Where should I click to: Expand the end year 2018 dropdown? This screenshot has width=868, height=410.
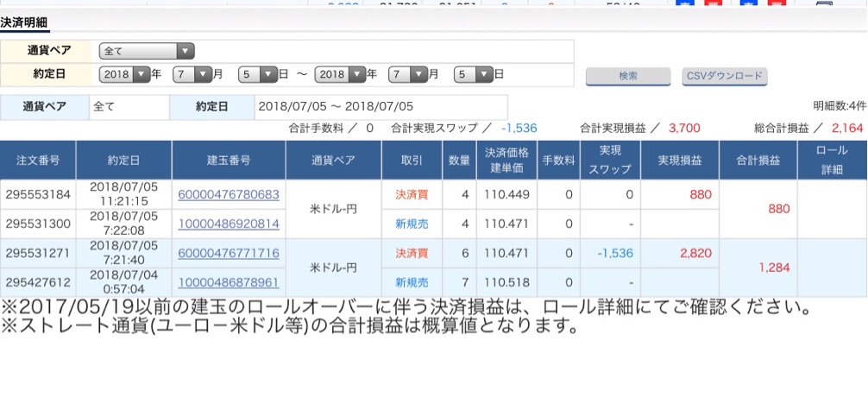341,74
